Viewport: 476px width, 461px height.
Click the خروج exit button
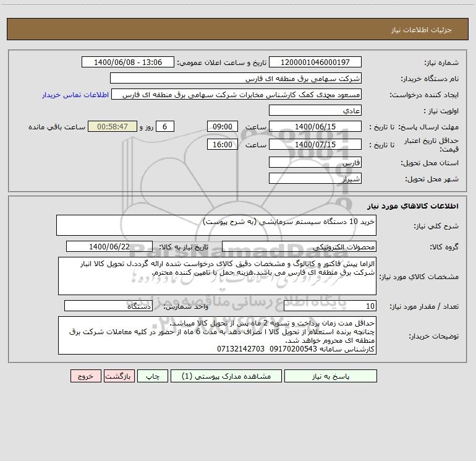85,376
